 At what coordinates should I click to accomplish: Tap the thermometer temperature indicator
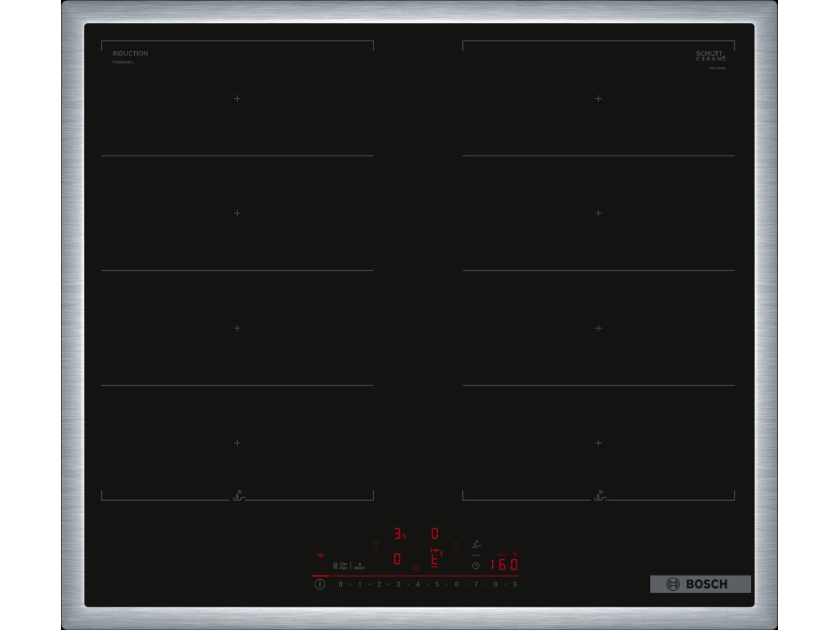(x=441, y=553)
